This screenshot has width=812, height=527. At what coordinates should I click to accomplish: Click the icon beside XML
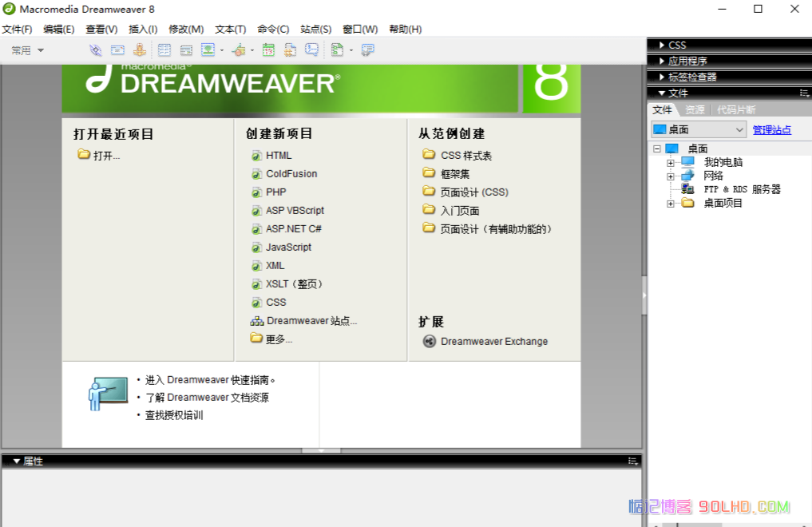(256, 266)
